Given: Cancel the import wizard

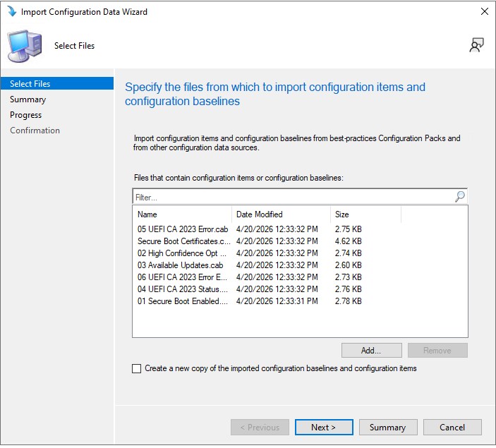Looking at the screenshot, I should [452, 427].
